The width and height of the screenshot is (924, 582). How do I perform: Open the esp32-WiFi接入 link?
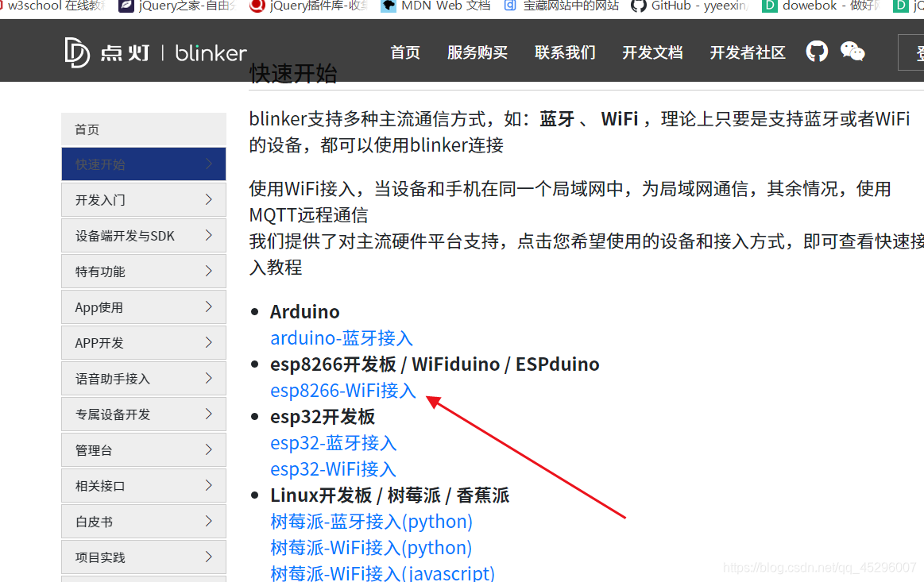tap(333, 469)
